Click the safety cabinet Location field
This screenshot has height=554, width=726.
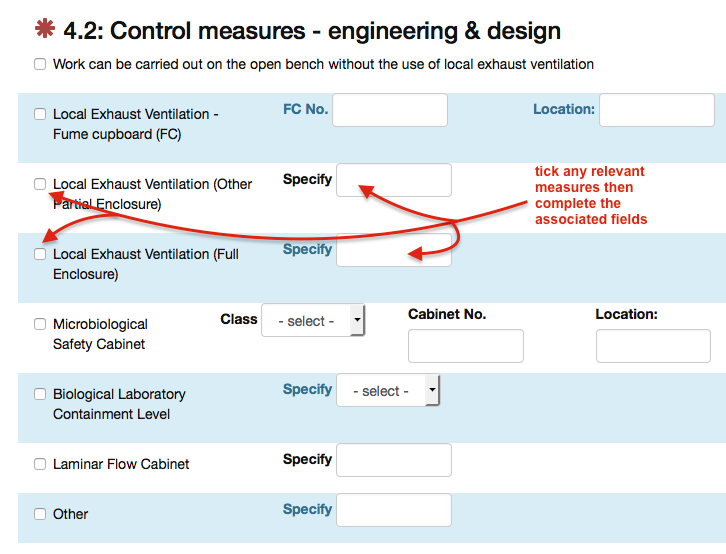pyautogui.click(x=653, y=346)
